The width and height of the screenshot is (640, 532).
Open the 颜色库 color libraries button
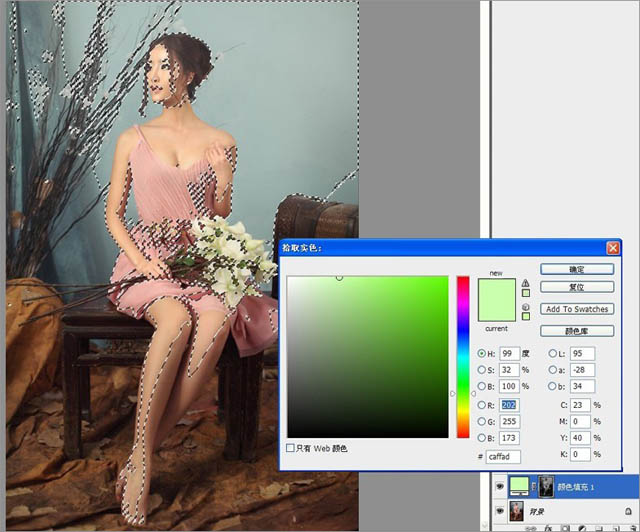(577, 331)
